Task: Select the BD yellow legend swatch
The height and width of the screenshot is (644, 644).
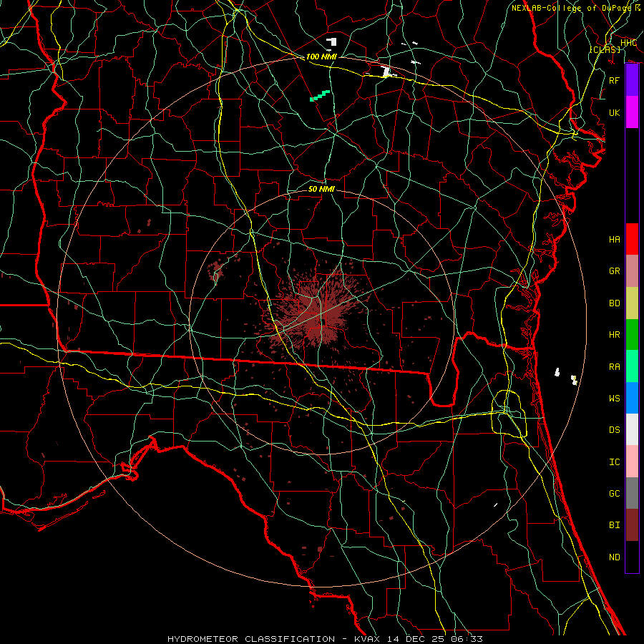Action: [x=632, y=303]
